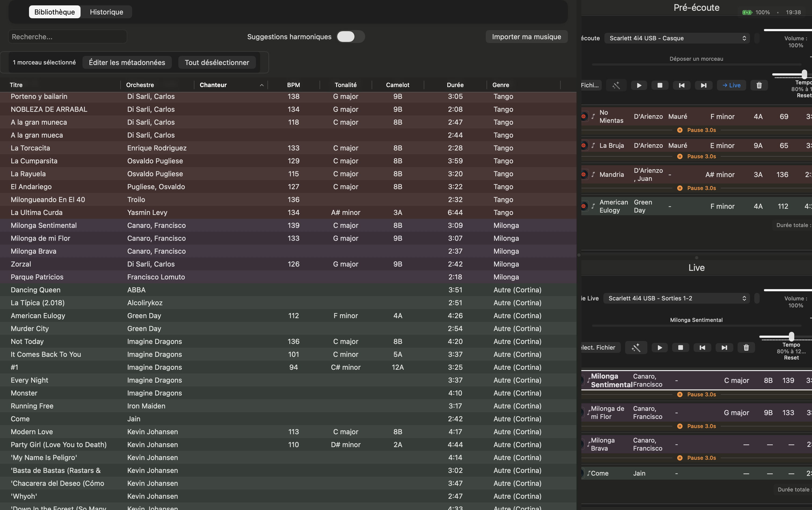This screenshot has height=510, width=812.
Task: Click the Live tempo slider handle
Action: coord(791,337)
